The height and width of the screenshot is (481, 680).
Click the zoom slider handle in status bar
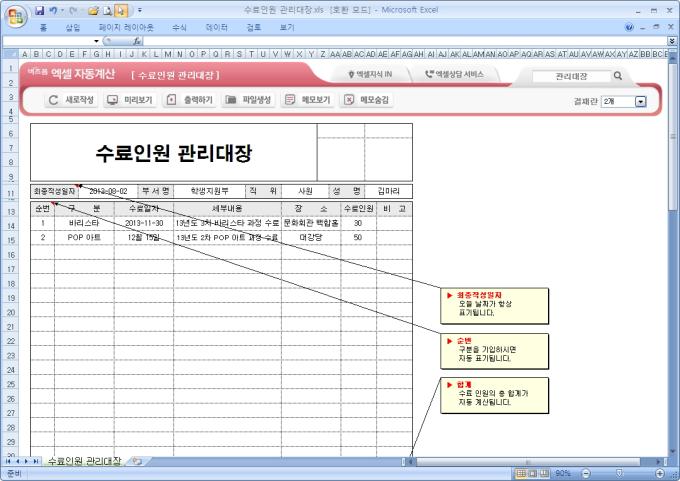click(619, 473)
